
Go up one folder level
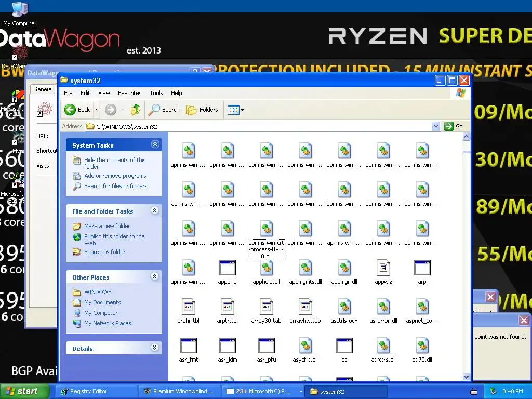click(x=136, y=110)
